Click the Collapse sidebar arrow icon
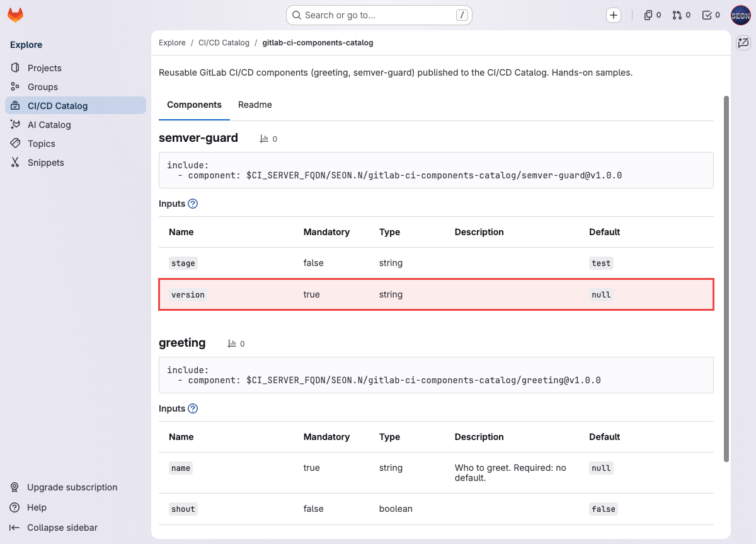The image size is (756, 544). pyautogui.click(x=14, y=528)
